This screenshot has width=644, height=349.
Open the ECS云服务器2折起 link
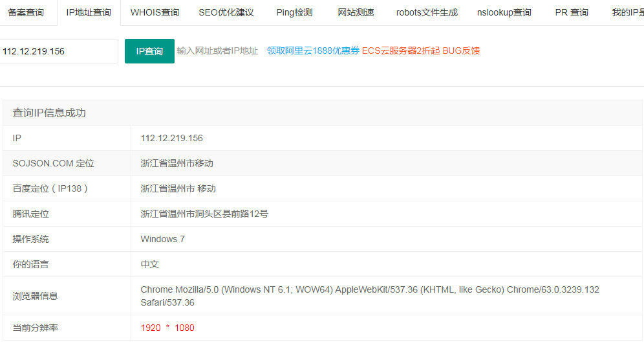(401, 51)
